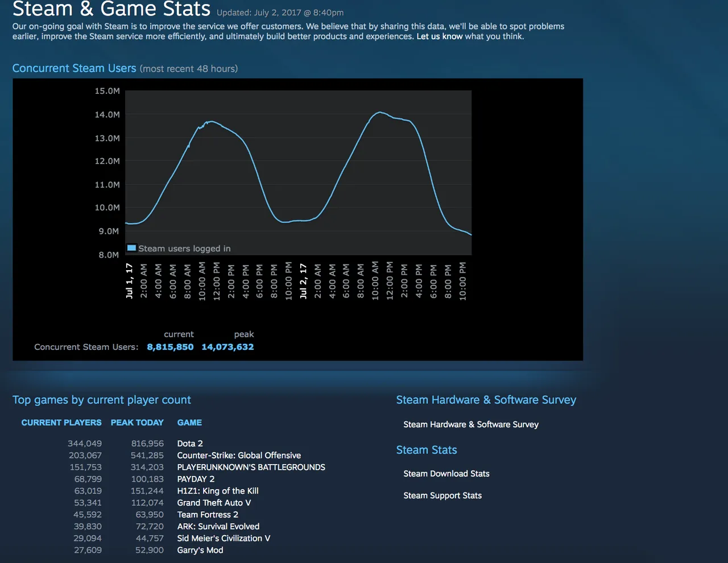Click the 'Concurrent Steam Users' heading
728x563 pixels.
(x=74, y=68)
